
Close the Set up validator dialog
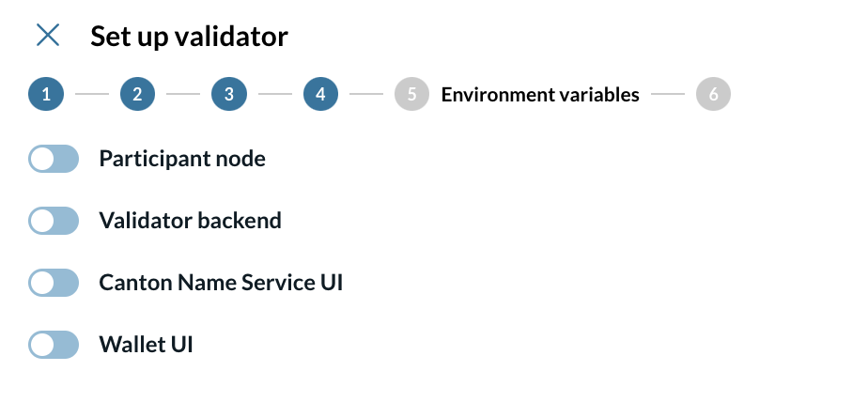coord(47,36)
